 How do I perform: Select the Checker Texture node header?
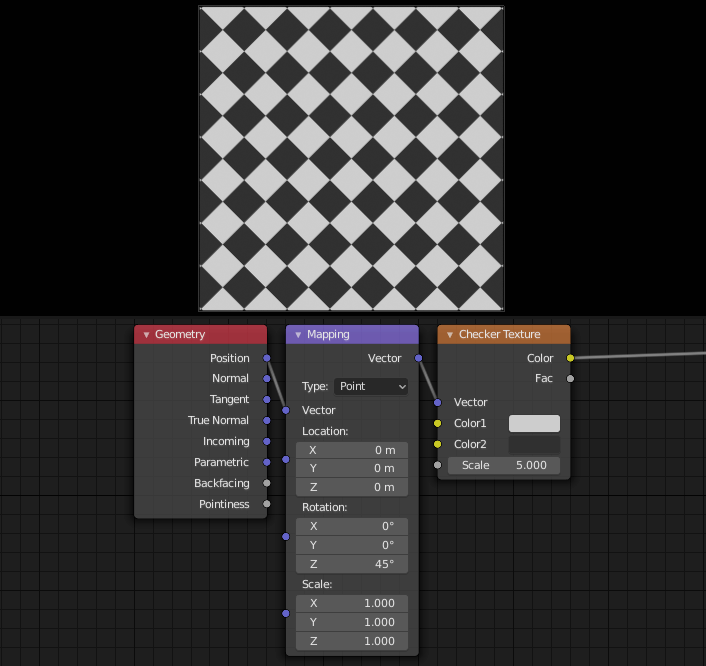click(x=504, y=335)
